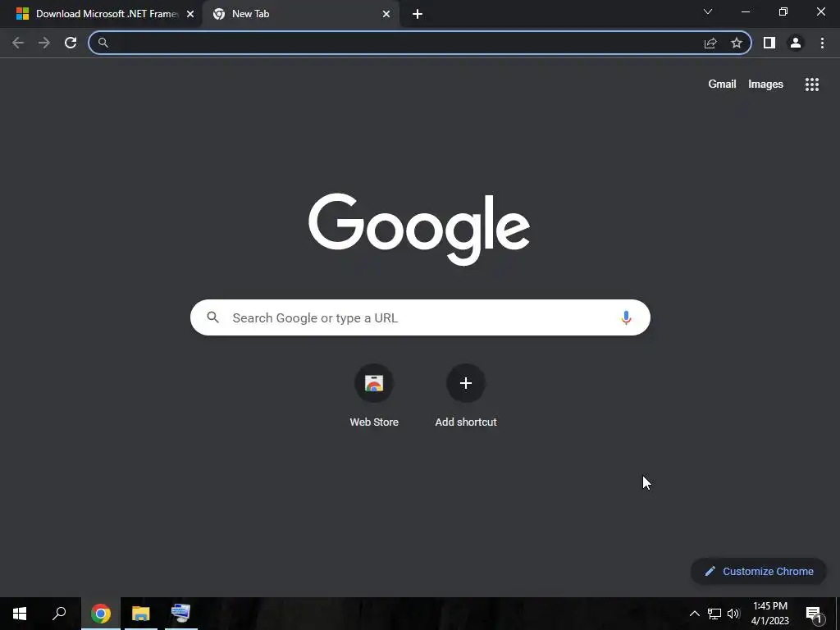Close the Download Microsoft .NET Framework tab
Image resolution: width=840 pixels, height=630 pixels.
(x=190, y=14)
